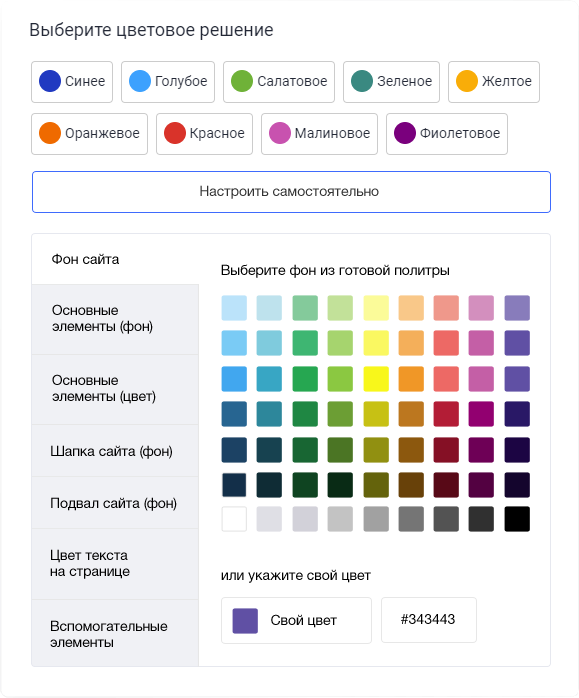Open the Шапка сайта (фон) tab

click(115, 451)
